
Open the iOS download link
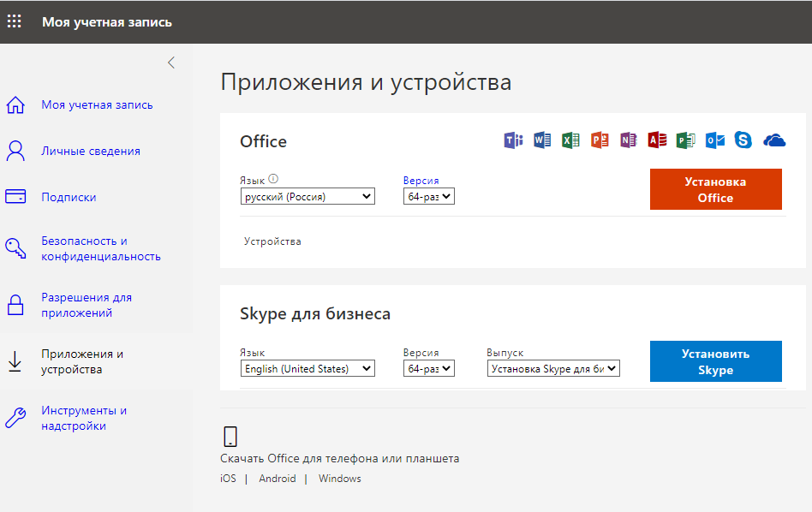(x=228, y=479)
